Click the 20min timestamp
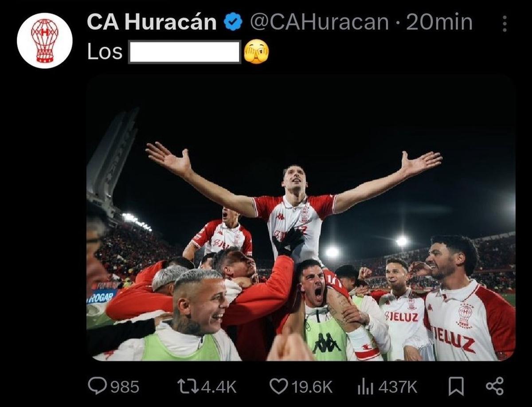532x407 pixels. pyautogui.click(x=439, y=22)
